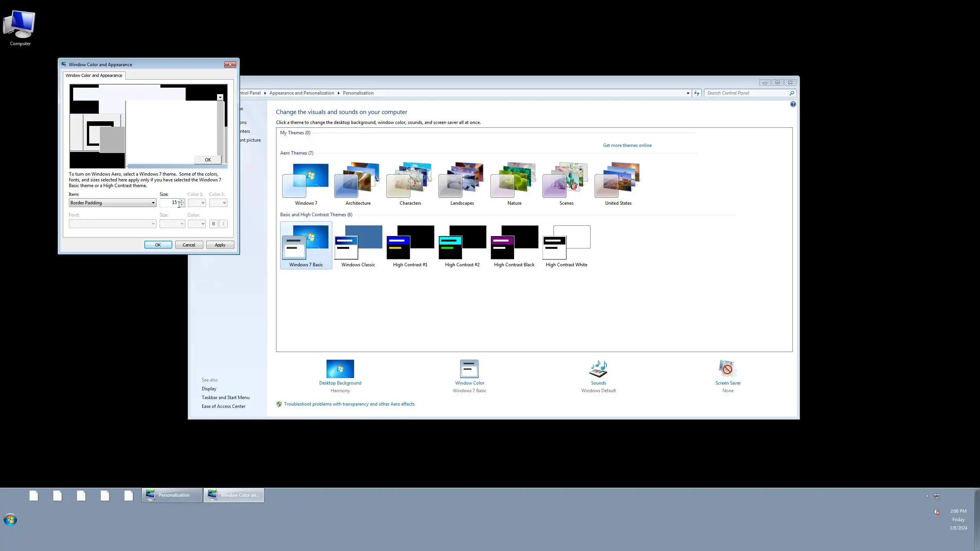Click the Start orb button
This screenshot has height=551, width=980.
(10, 520)
